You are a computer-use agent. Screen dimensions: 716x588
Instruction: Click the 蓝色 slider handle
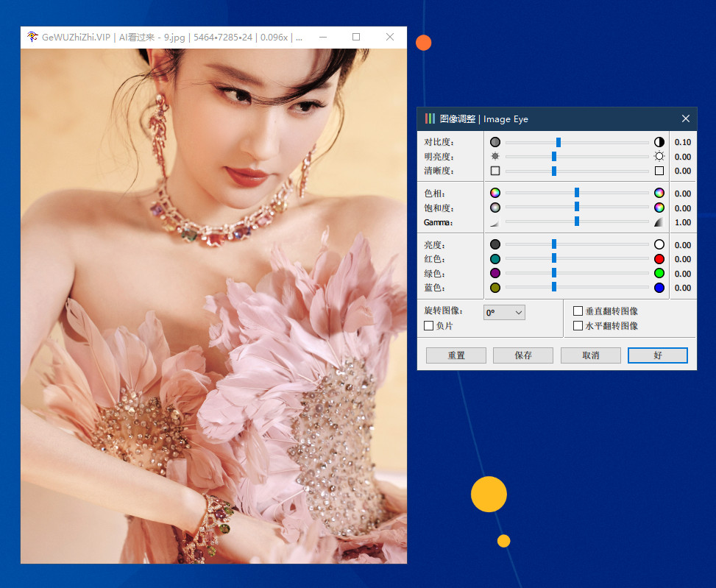click(x=554, y=287)
